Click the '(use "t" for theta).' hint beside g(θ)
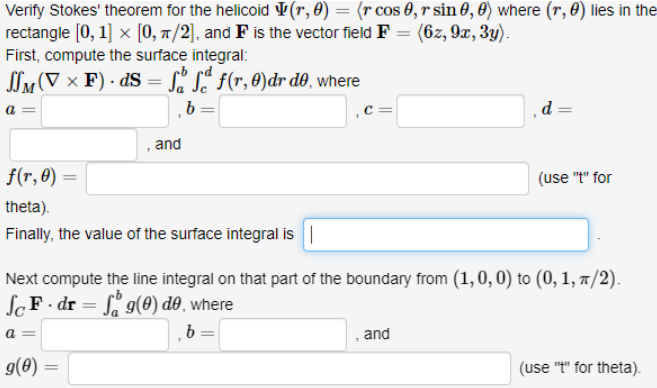Image resolution: width=657 pixels, height=388 pixels. [x=580, y=368]
